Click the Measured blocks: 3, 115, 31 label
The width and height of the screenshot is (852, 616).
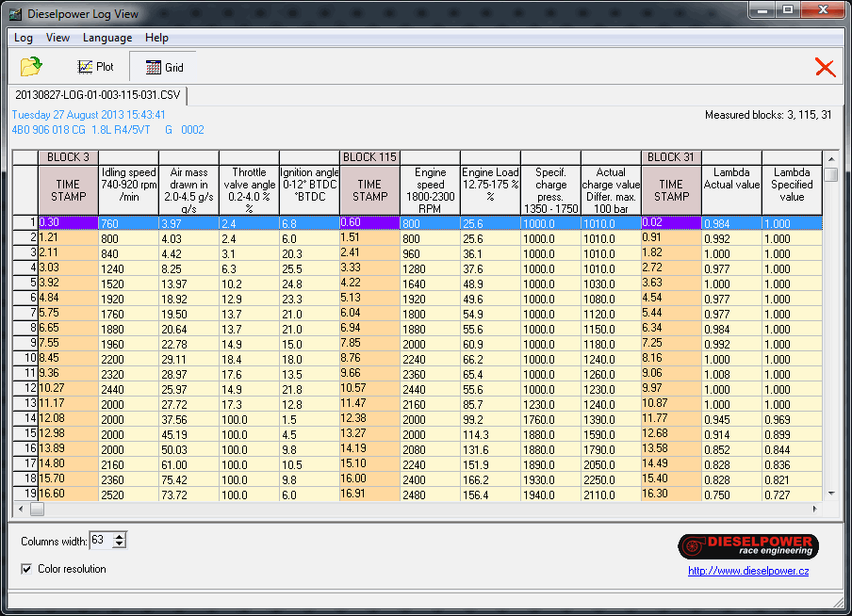pos(768,115)
